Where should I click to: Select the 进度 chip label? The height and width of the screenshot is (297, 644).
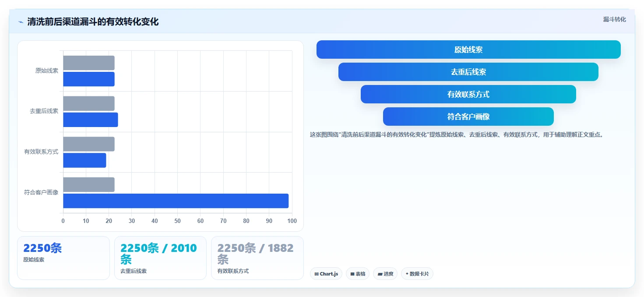point(388,274)
